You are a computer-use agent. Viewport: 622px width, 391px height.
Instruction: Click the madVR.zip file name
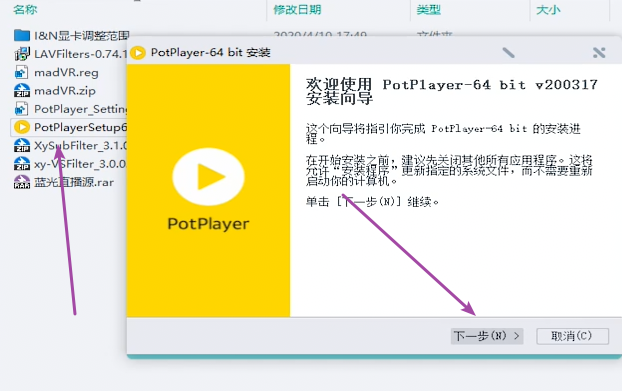coord(65,91)
